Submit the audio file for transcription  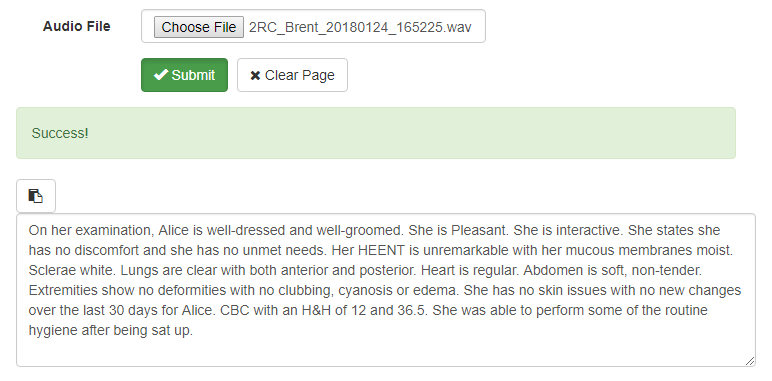185,75
